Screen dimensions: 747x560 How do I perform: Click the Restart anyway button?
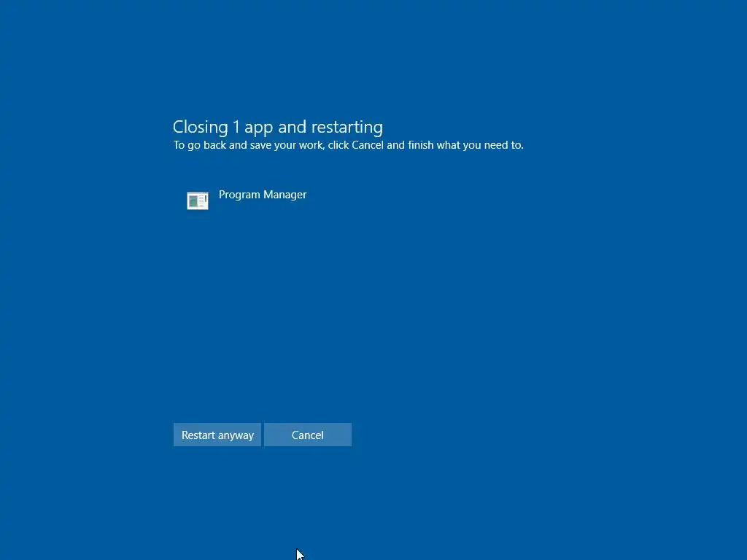click(217, 435)
